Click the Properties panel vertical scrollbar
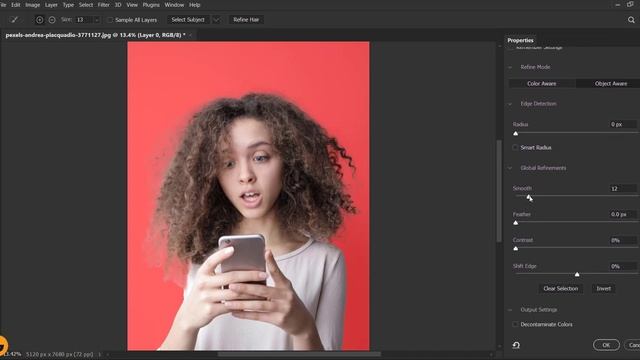Viewport: 640px width, 360px height. [499, 191]
